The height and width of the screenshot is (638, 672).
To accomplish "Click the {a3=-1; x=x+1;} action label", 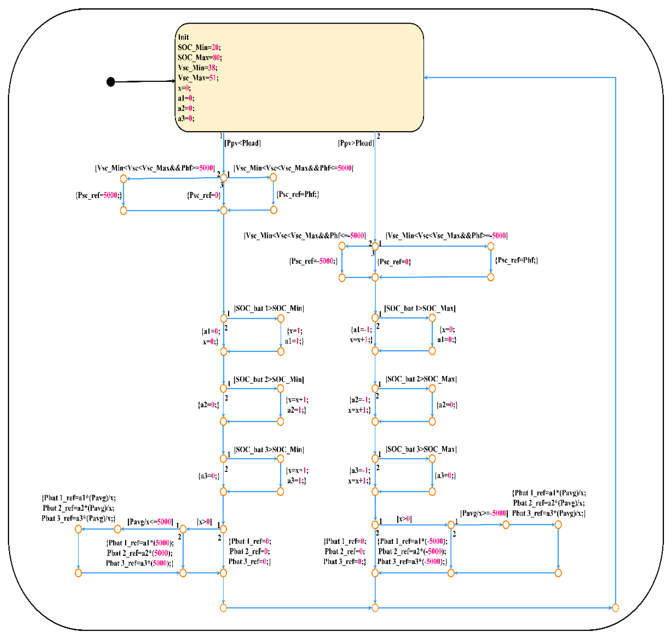I will tap(360, 475).
